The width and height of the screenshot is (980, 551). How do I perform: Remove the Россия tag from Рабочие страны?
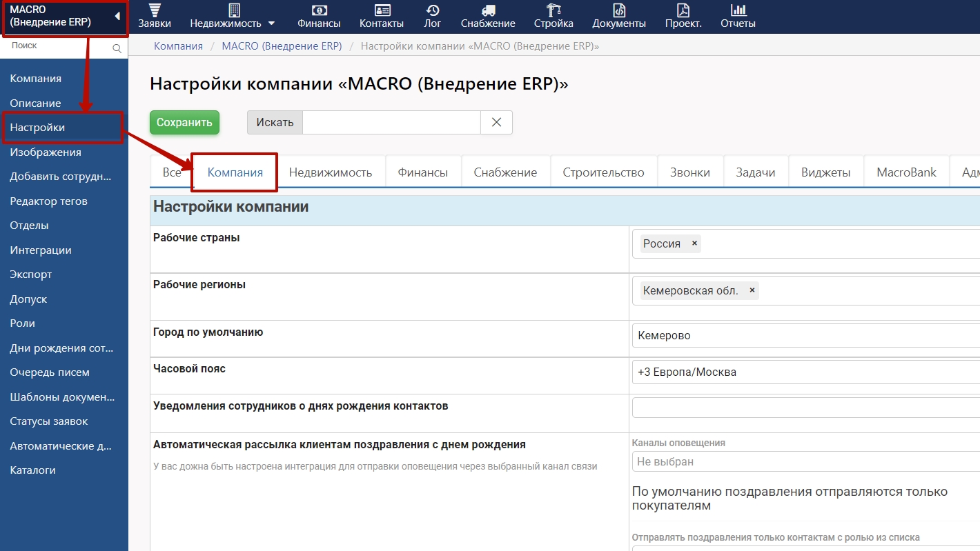coord(694,243)
